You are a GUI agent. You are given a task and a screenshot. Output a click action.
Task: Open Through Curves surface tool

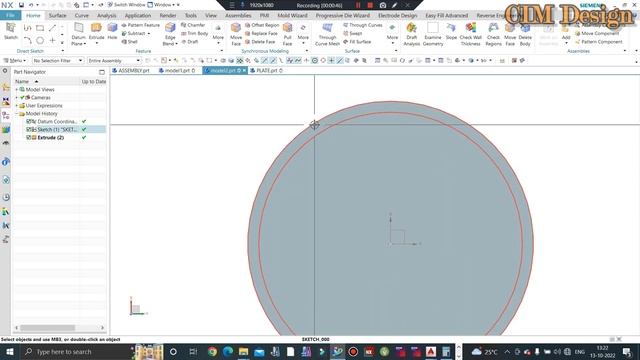[x=362, y=25]
